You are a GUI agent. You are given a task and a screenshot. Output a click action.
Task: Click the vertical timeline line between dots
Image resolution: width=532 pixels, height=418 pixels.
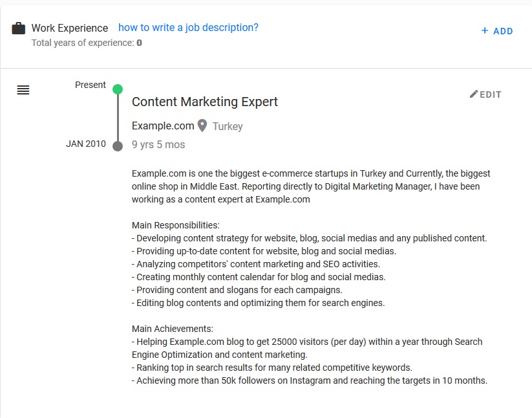point(118,118)
